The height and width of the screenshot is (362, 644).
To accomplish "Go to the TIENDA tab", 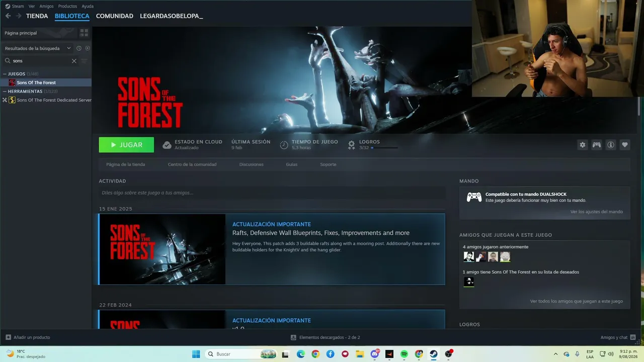I will click(37, 16).
